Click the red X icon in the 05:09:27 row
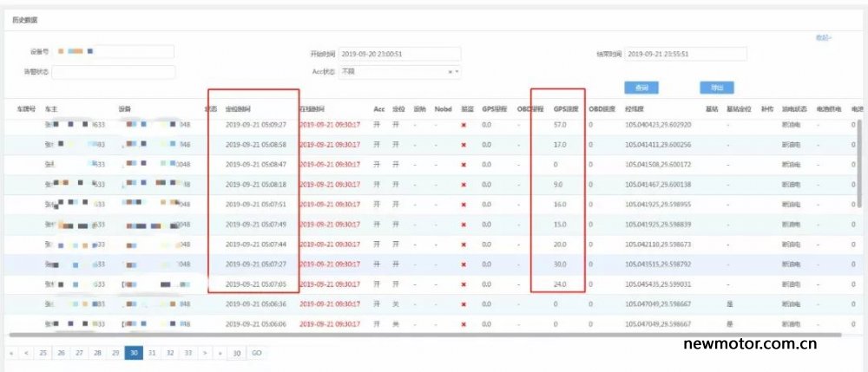 [464, 125]
